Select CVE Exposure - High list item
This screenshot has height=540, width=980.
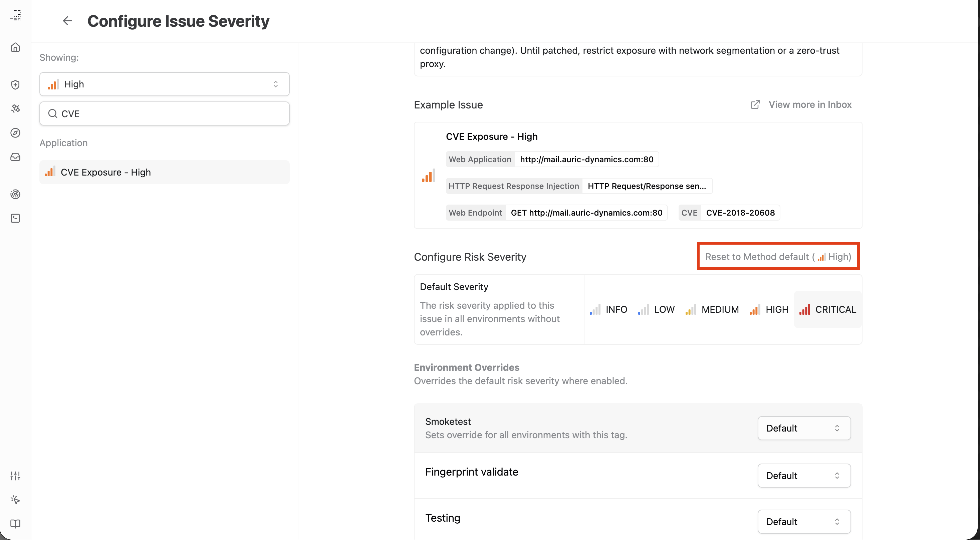164,172
